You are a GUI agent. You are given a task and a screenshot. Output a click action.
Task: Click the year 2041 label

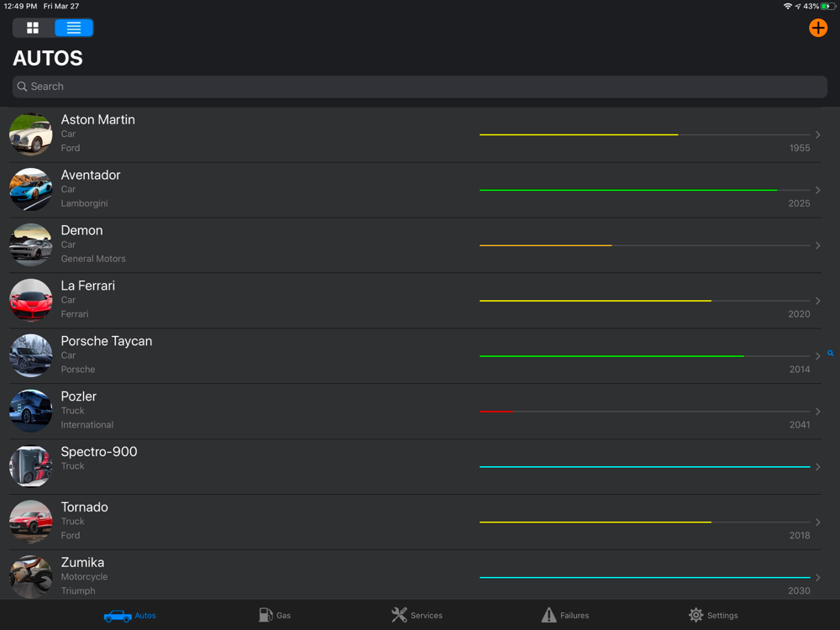tap(800, 425)
